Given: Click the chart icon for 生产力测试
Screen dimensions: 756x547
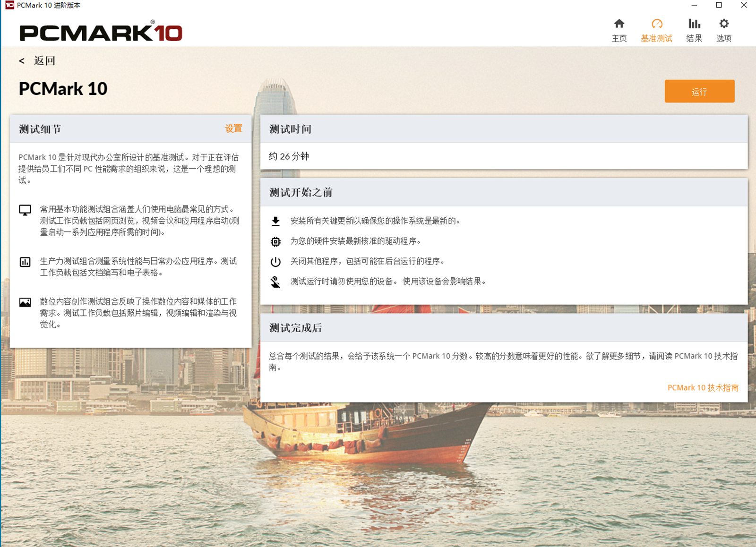Looking at the screenshot, I should tap(25, 262).
